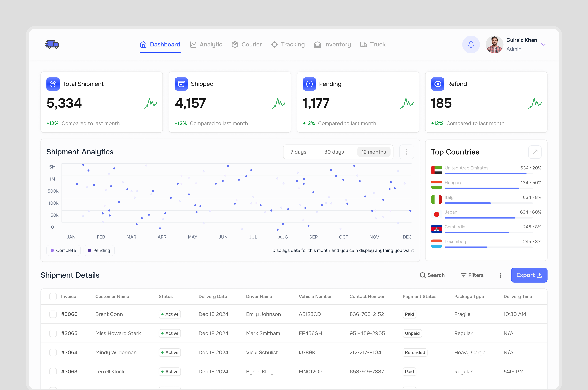Go to the Tracking tab

[288, 45]
